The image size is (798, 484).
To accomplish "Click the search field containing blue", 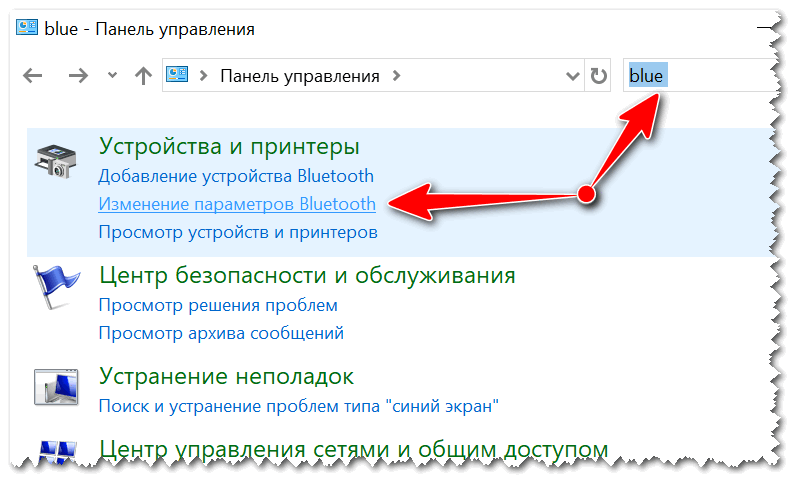I will pos(700,76).
